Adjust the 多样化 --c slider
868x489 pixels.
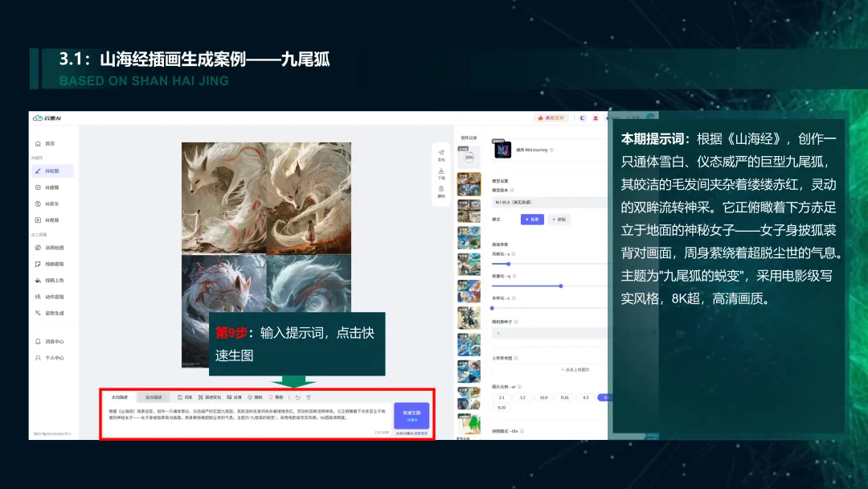click(x=492, y=309)
